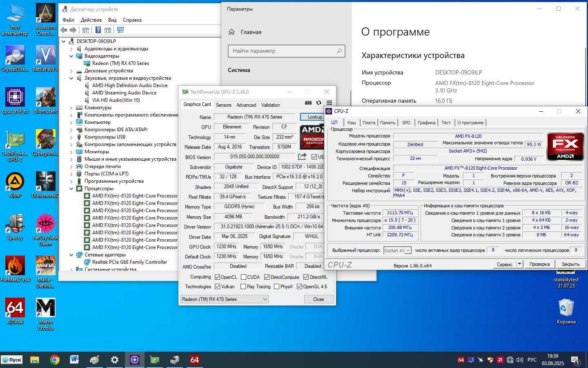Open the Metro Exodus desktop icon
The image size is (588, 368).
click(46, 314)
